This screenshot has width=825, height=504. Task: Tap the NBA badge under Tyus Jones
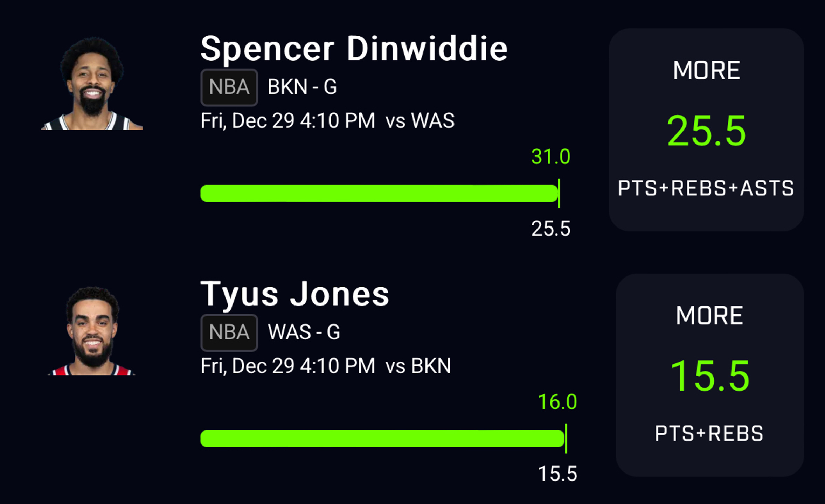pos(229,332)
